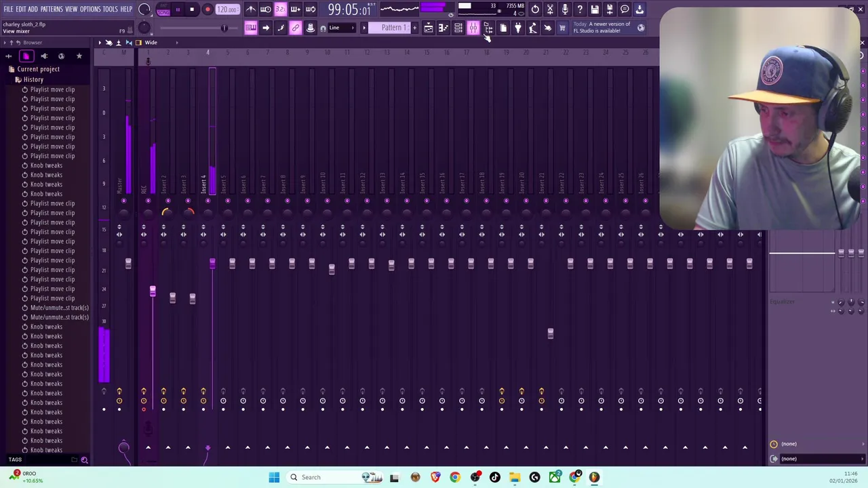868x488 pixels.
Task: Open the Browser/plugin picker tree icon
Action: (488, 28)
